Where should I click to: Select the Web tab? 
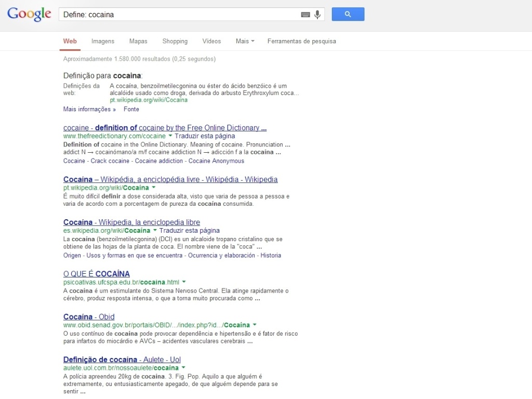click(70, 41)
